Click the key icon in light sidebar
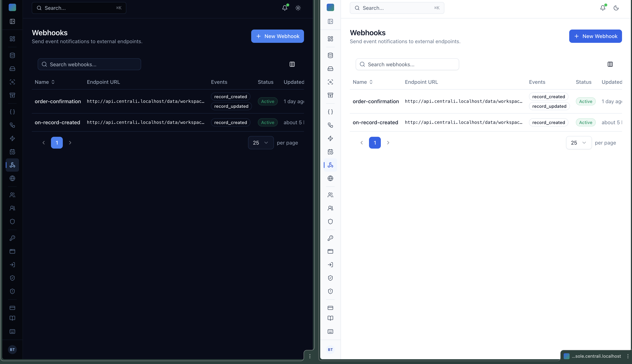Screen dimensions: 632x364 tap(330, 238)
